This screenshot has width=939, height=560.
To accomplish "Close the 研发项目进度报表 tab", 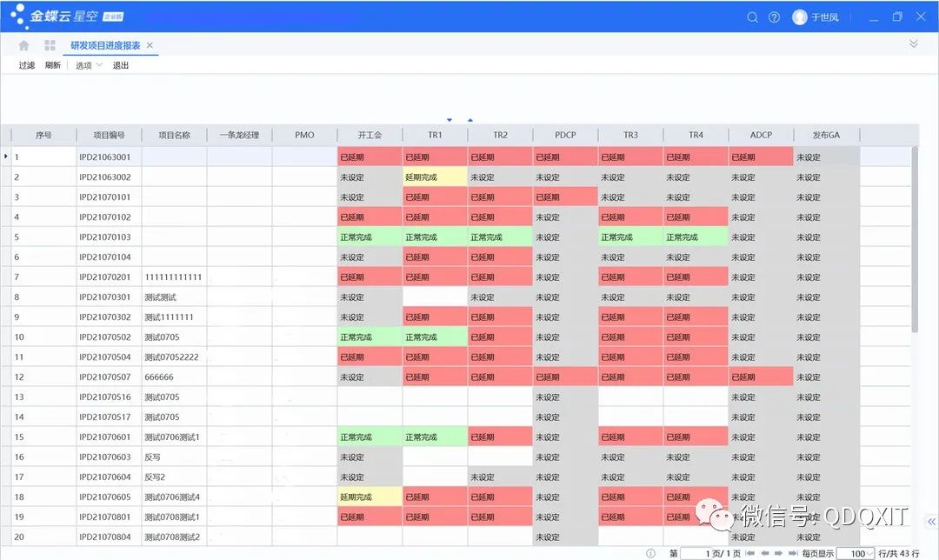I will [x=150, y=45].
